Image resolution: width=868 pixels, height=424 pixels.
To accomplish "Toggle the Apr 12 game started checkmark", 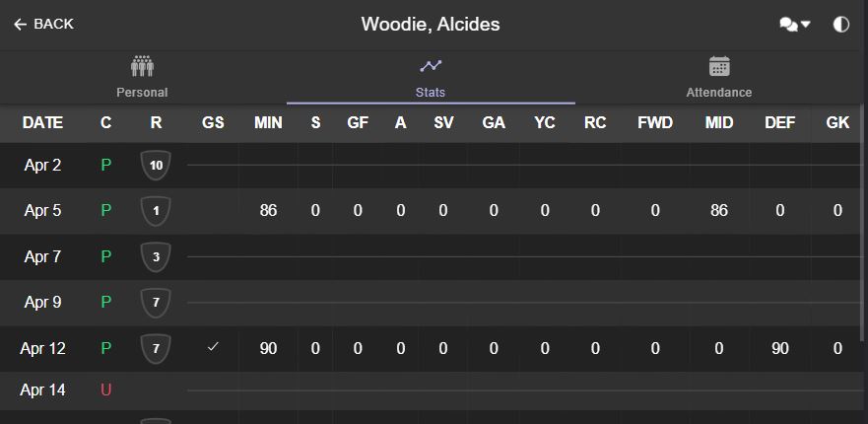I will (213, 347).
